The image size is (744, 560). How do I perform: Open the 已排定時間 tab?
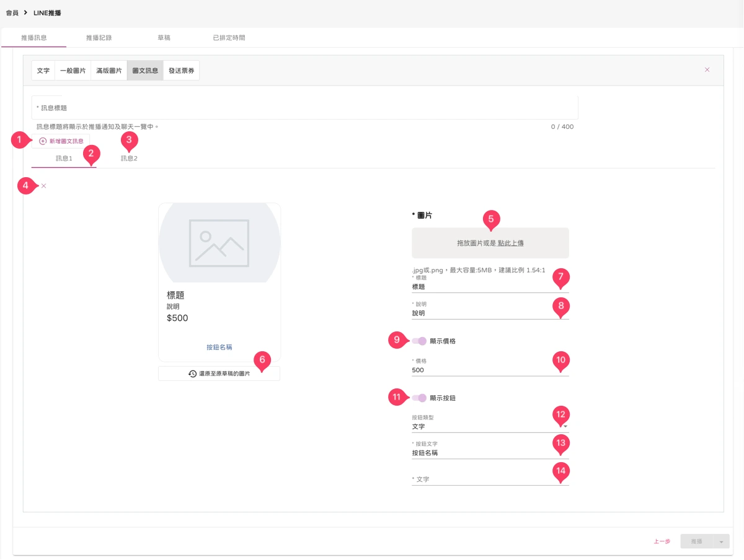click(x=229, y=38)
